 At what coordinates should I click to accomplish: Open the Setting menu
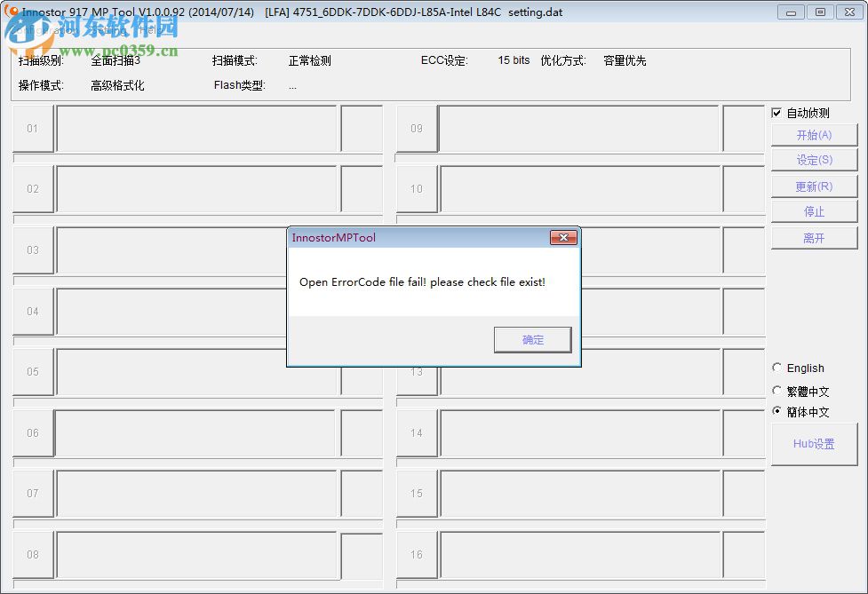click(107, 29)
